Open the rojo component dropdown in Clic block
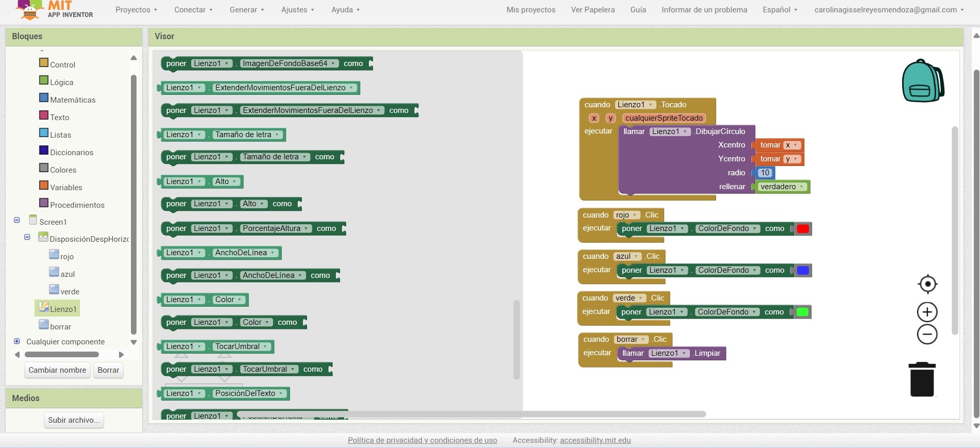The height and width of the screenshot is (448, 980). coord(627,215)
